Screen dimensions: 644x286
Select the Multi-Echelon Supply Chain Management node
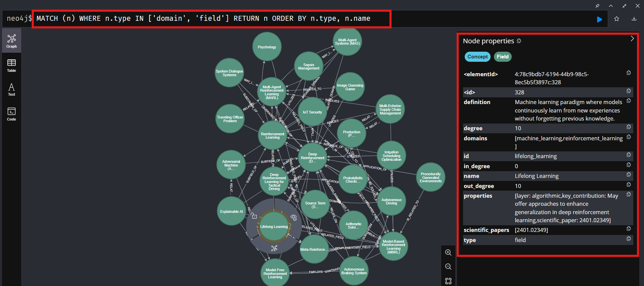click(x=390, y=109)
